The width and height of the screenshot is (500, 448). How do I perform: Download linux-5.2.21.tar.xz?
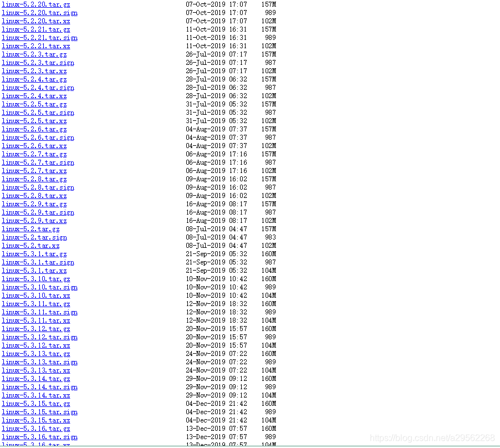(x=35, y=46)
